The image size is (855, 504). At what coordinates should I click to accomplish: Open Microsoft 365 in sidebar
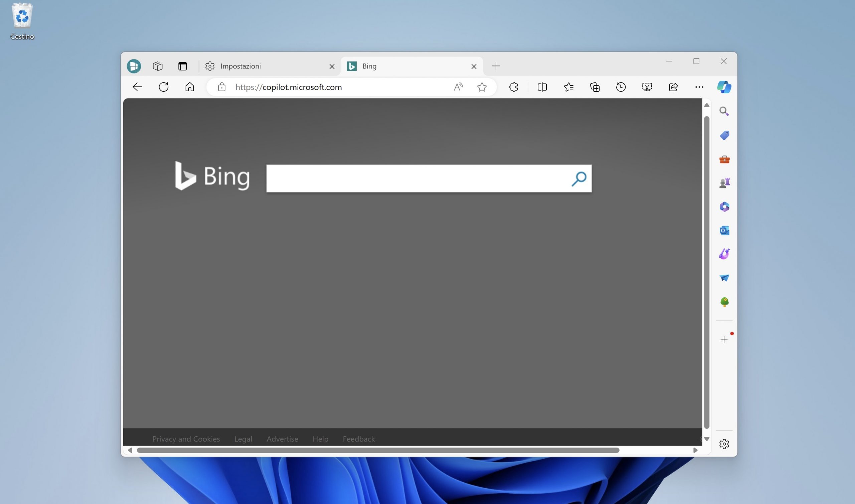[724, 206]
